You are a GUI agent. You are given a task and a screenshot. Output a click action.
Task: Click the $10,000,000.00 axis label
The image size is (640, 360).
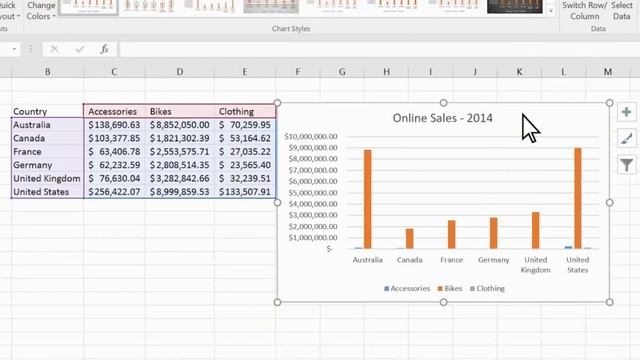311,136
